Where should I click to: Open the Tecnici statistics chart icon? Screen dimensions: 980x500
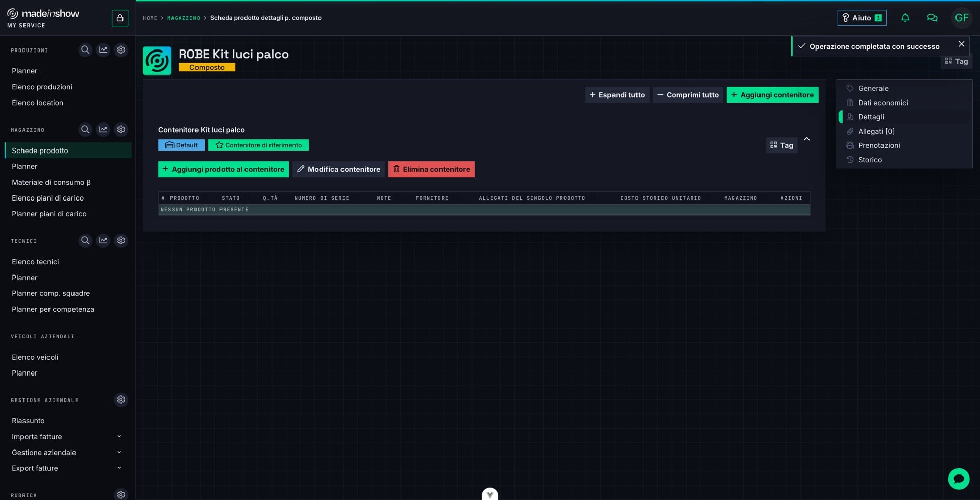point(103,240)
